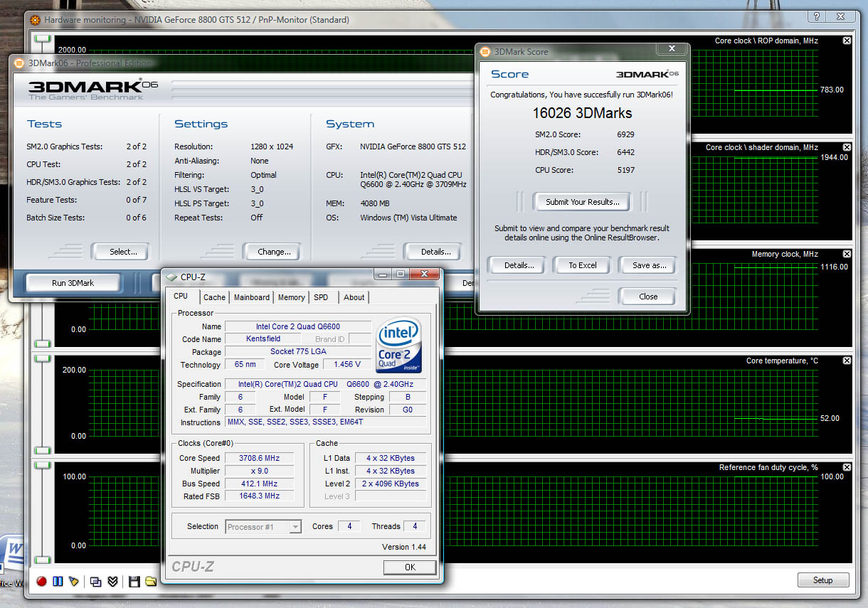Screen dimensions: 868x608
Task: Click the Code Name value Kentsfield
Action: [x=263, y=339]
